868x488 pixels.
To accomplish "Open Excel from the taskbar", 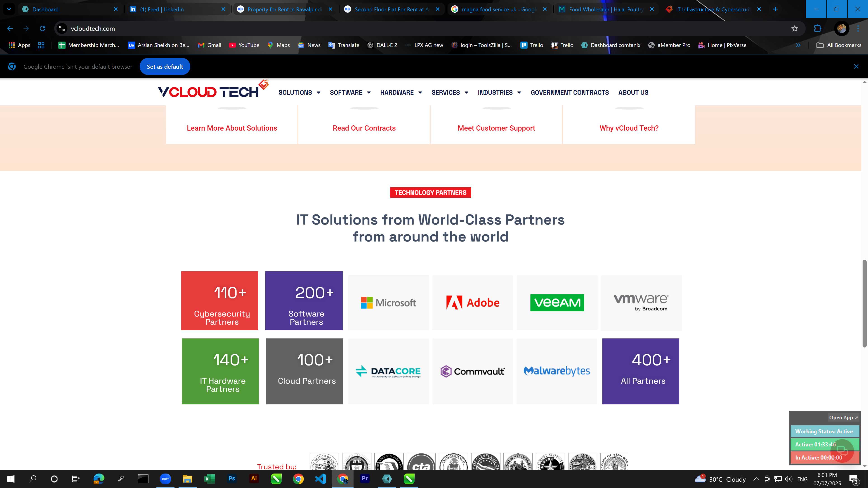I will [210, 479].
